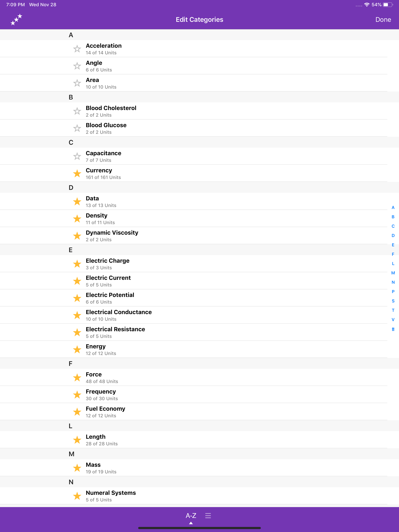
Task: Toggle the Blood Glucose star
Action: click(x=77, y=128)
